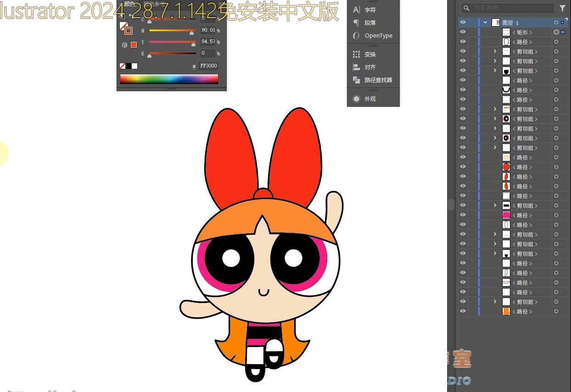Viewport: 571px width, 392px height.
Task: Click the black bar clip group thumbnail
Action: 506,205
